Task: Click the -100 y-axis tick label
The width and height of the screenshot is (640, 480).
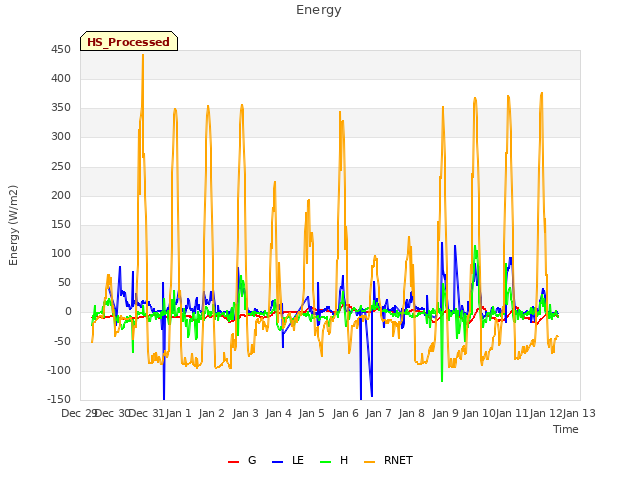Action: 59,371
